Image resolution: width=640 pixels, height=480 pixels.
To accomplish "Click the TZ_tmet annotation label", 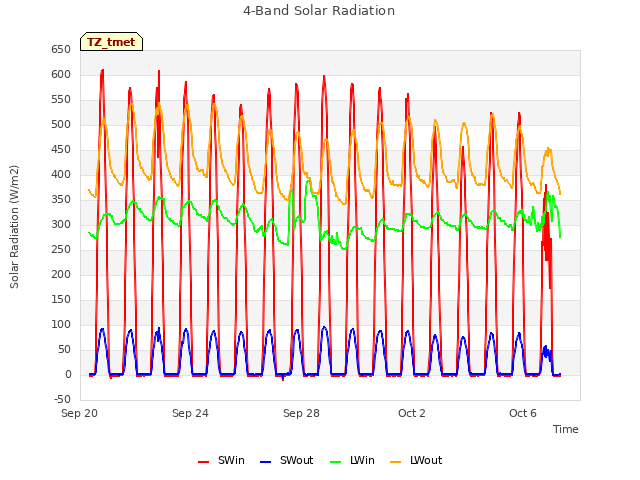I will coord(111,42).
